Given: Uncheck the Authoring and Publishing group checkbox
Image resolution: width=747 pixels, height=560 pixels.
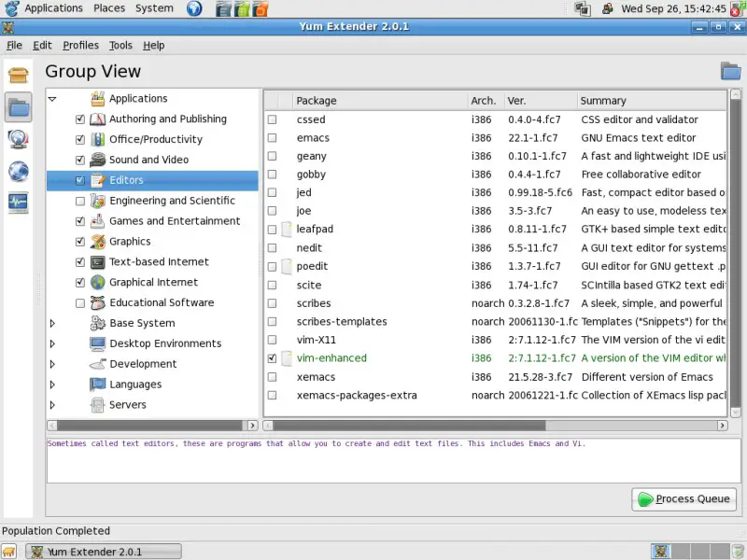Looking at the screenshot, I should click(x=80, y=119).
